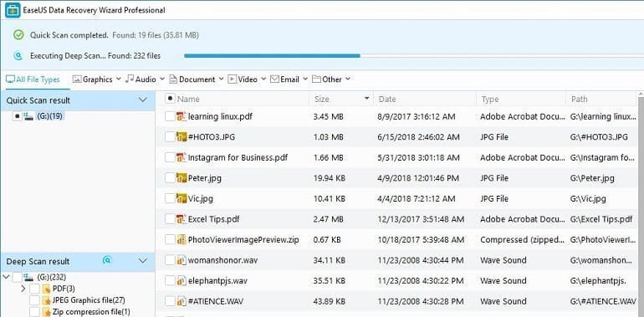Click the Quick Scan G: drive icon
This screenshot has height=317, width=644.
(28, 116)
